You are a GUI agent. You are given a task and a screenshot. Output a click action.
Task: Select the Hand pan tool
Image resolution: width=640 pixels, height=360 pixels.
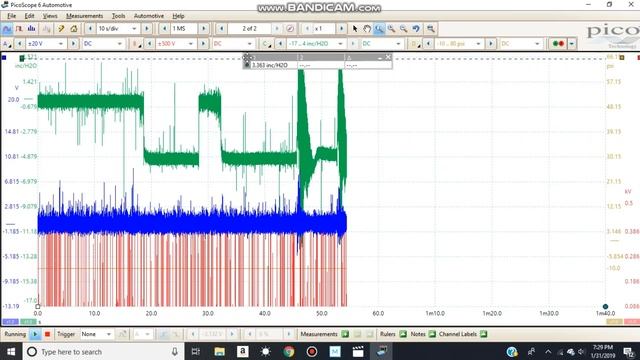click(367, 29)
